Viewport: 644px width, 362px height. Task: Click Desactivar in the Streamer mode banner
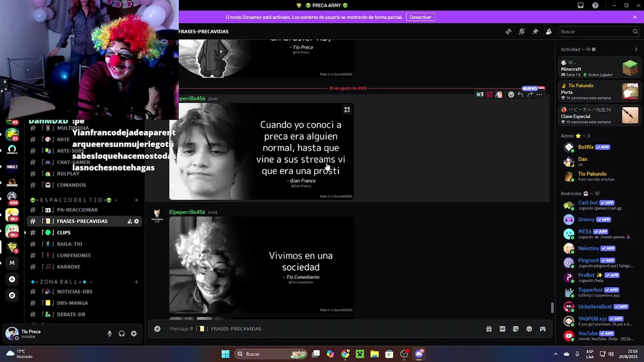pos(420,17)
